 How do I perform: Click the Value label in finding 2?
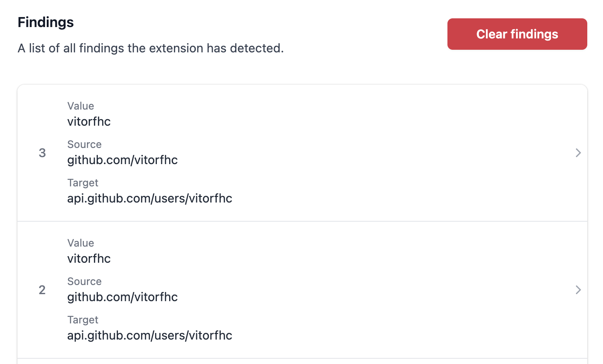[80, 243]
